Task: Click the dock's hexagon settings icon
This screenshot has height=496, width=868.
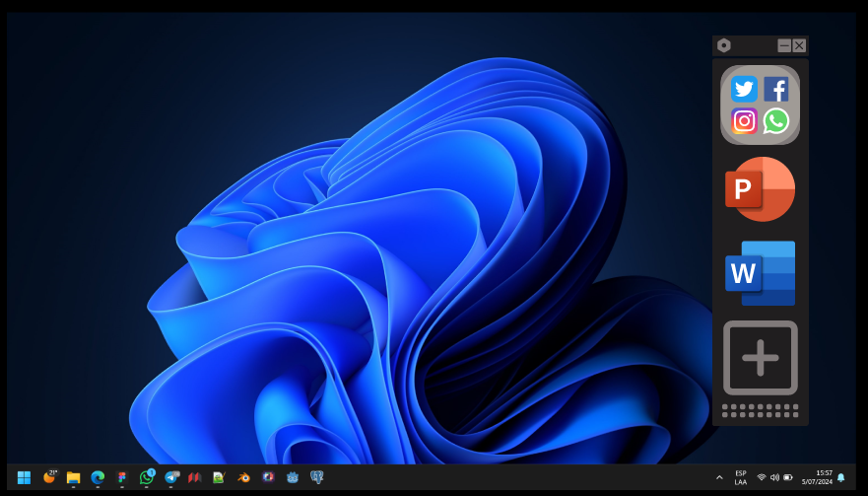Action: pyautogui.click(x=724, y=45)
